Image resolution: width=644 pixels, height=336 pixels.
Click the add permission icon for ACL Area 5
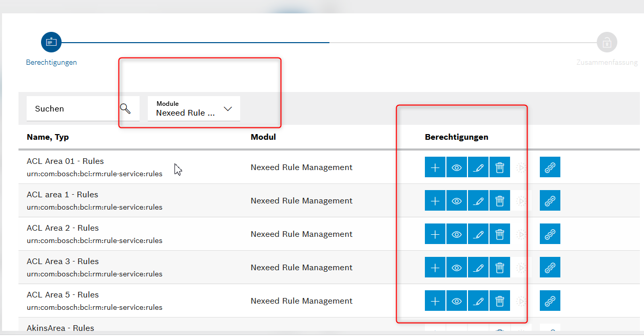coord(435,301)
